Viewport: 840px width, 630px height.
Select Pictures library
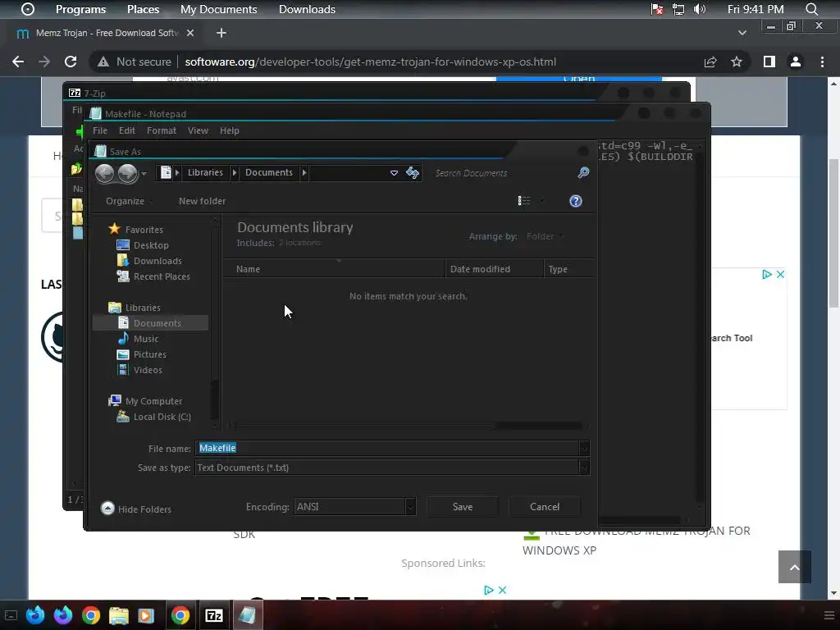150,354
